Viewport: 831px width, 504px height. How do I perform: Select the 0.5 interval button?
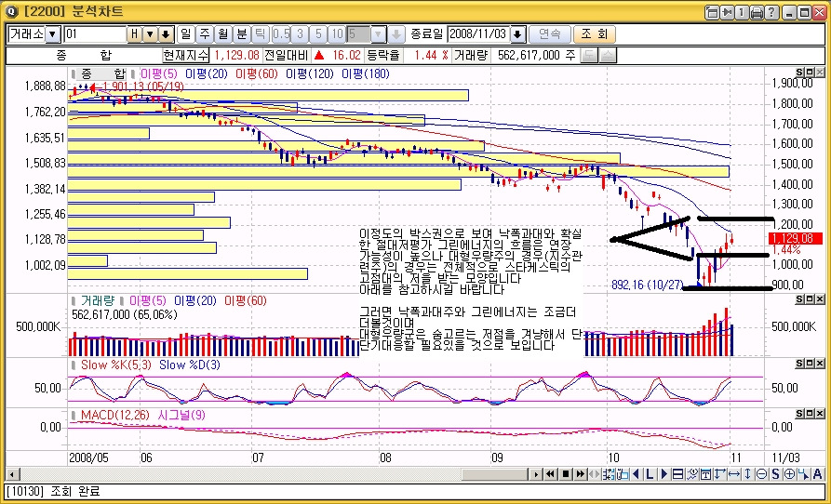click(281, 34)
